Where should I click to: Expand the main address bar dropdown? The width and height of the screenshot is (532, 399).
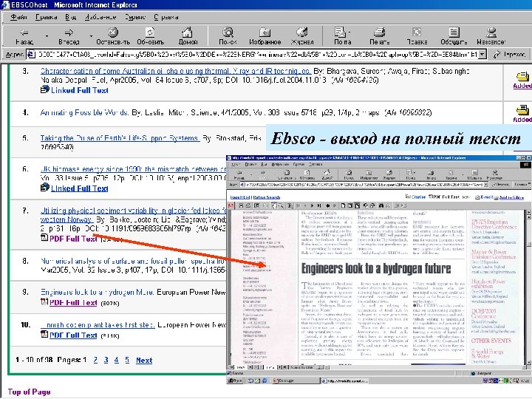click(x=482, y=54)
